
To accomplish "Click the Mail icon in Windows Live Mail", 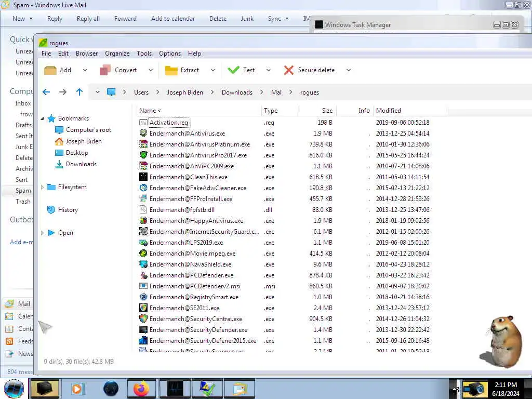I will pos(9,303).
